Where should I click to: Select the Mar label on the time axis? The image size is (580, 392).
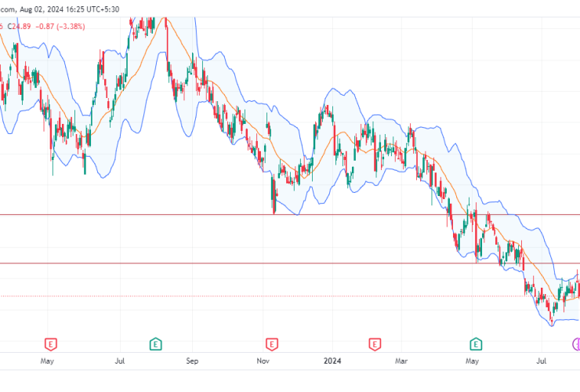tap(402, 361)
